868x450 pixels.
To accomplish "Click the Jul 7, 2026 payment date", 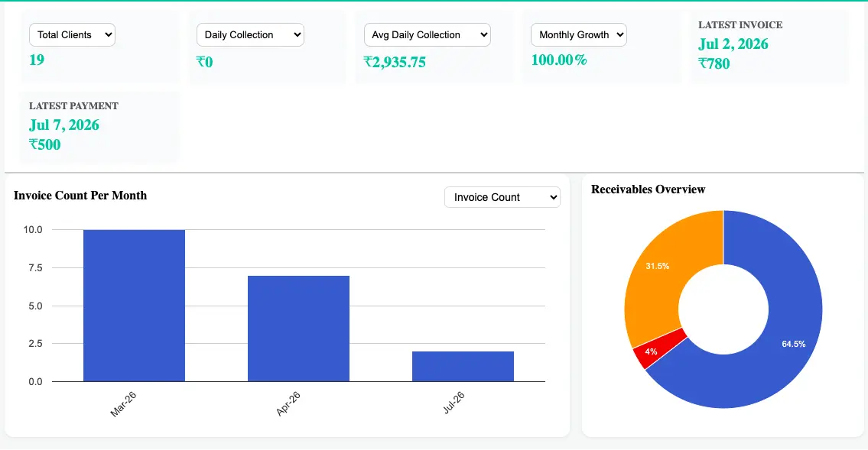I will click(x=64, y=125).
